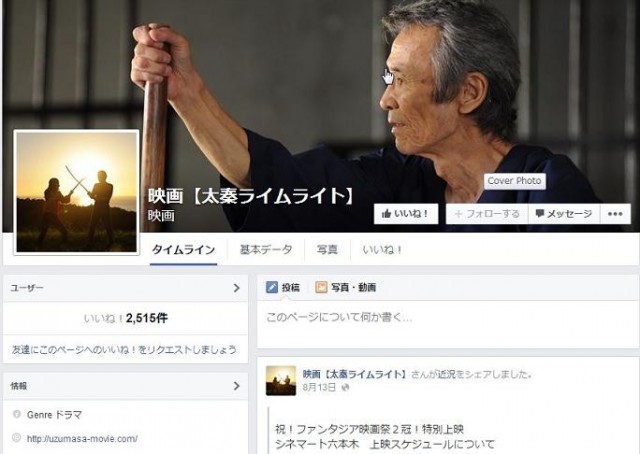Expand the 情報 section chevron
The height and width of the screenshot is (454, 640).
pos(236,386)
